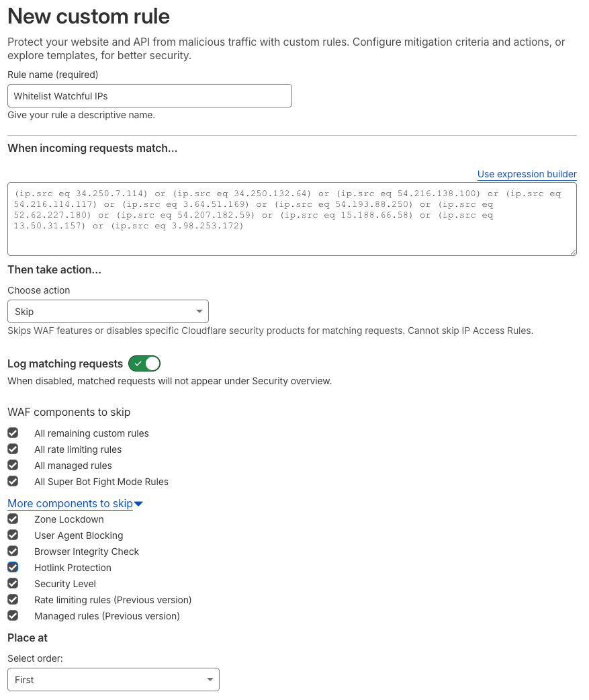Open the Select order dropdown showing First
The height and width of the screenshot is (700, 589).
[113, 679]
